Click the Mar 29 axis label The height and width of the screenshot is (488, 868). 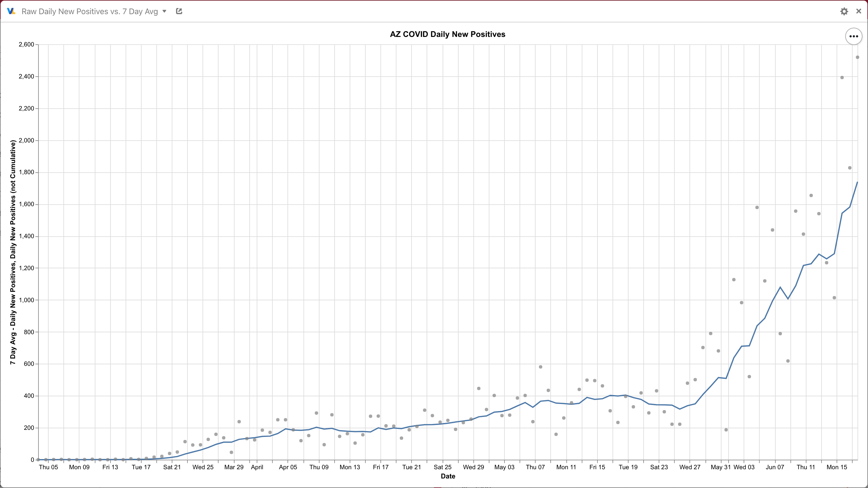coord(234,467)
